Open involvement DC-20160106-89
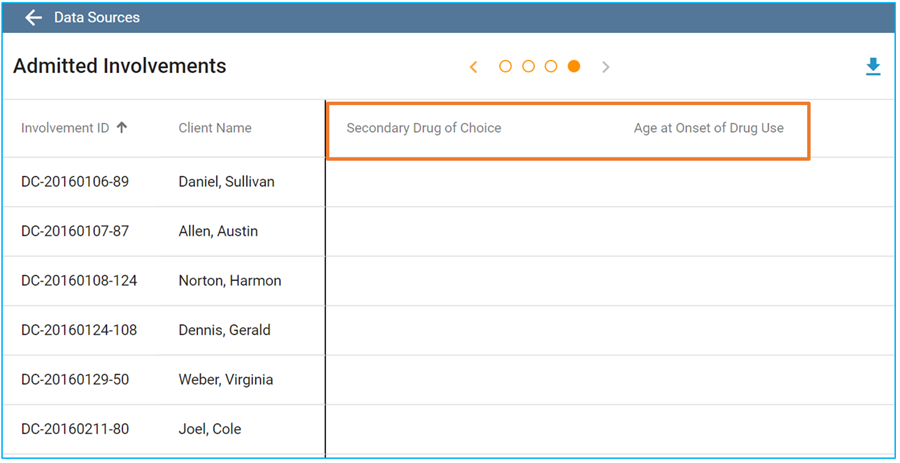This screenshot has width=900, height=463. [x=75, y=182]
